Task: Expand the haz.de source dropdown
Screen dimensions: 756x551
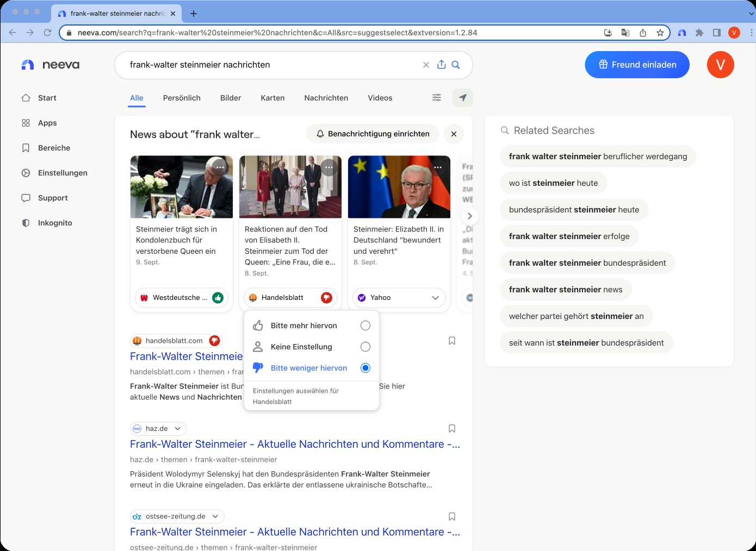Action: click(x=177, y=429)
